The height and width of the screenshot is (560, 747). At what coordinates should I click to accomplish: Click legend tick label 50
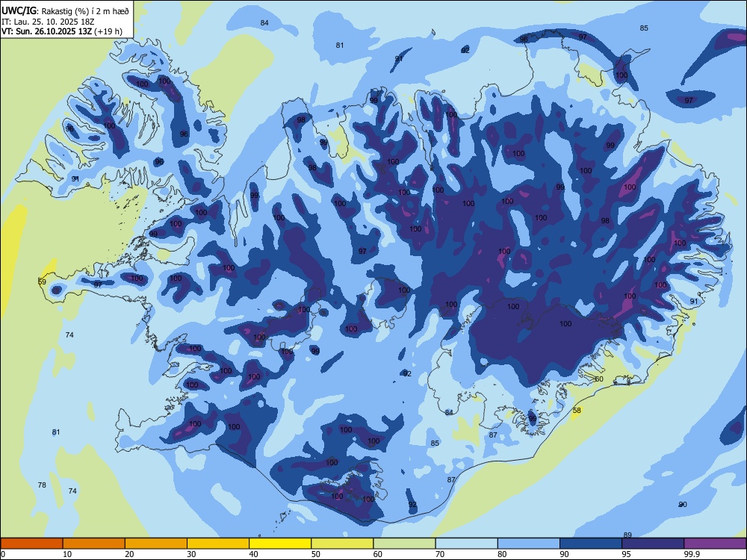315,554
